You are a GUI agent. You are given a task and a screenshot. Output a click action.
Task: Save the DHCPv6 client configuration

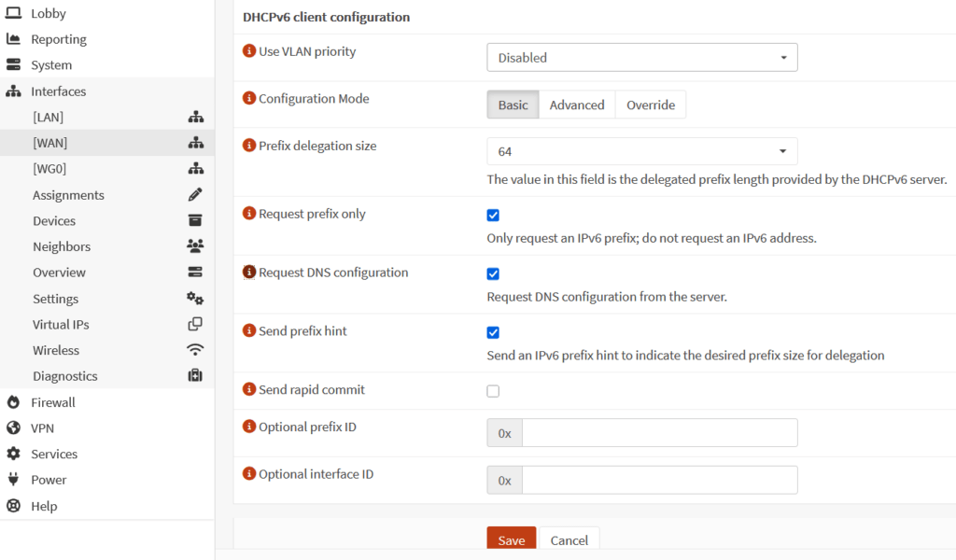point(511,540)
